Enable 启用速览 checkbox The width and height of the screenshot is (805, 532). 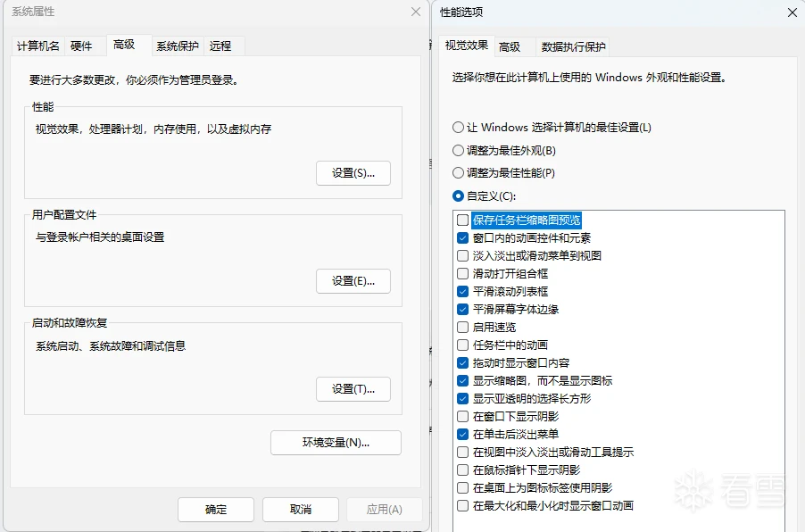(462, 327)
